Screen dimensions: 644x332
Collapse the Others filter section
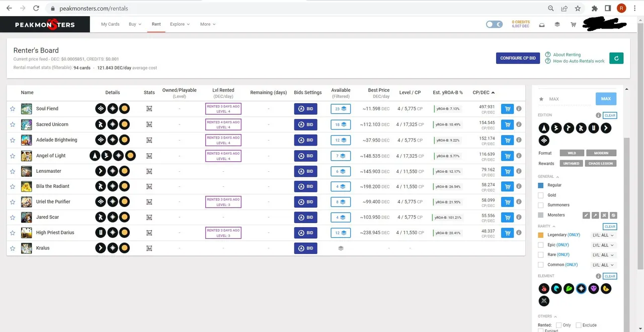click(547, 316)
